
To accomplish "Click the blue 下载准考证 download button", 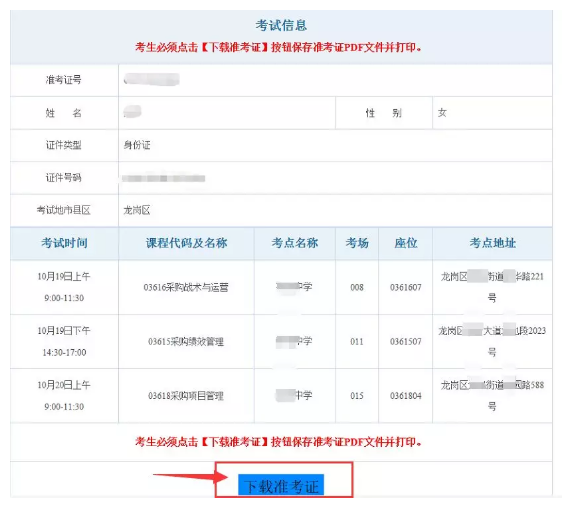I will 281,485.
